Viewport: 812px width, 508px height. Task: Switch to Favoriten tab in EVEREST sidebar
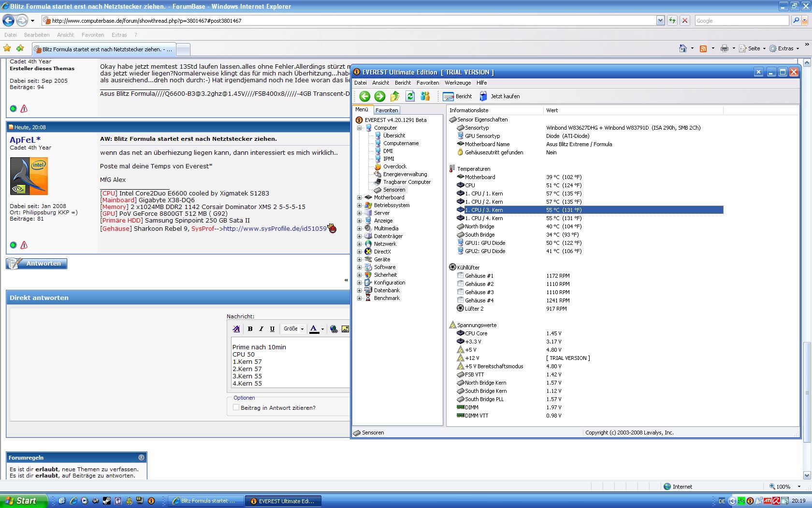pos(387,110)
